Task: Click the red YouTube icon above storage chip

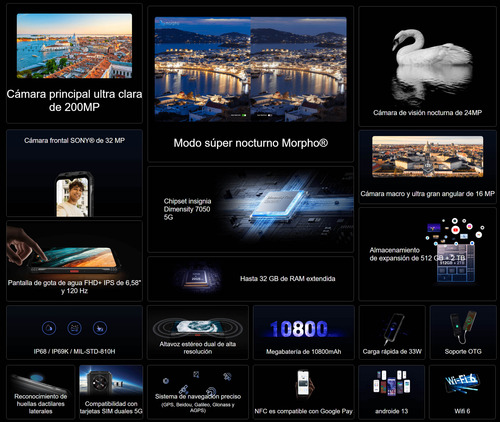Action: tap(455, 230)
